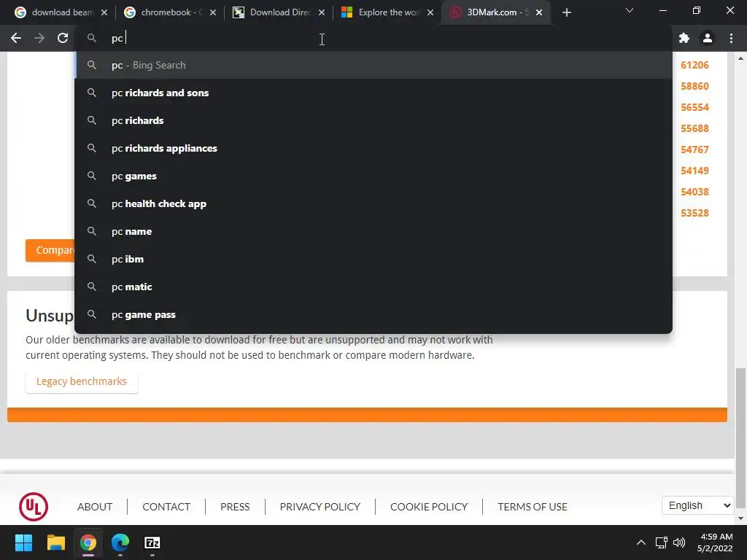Open the TERMS OF USE link
This screenshot has width=747, height=560.
pyautogui.click(x=533, y=507)
